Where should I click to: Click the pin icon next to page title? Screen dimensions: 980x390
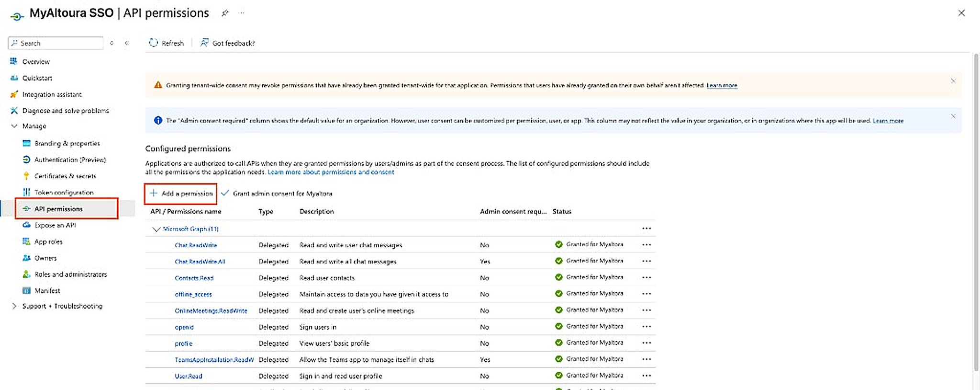(225, 13)
